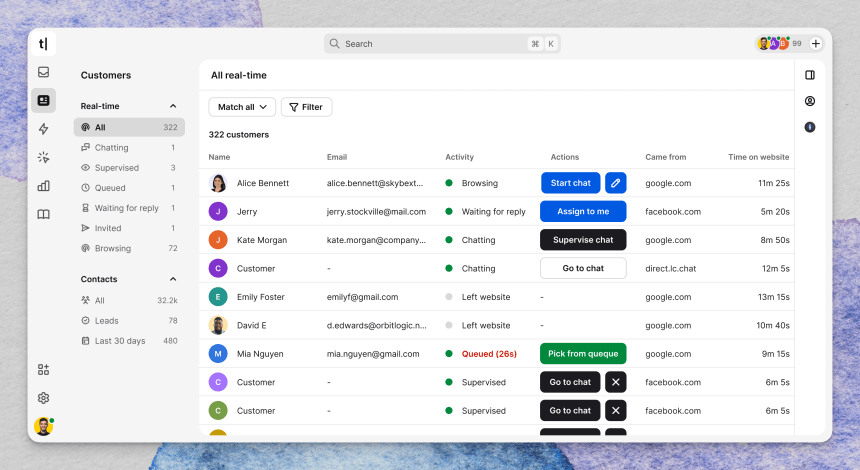The image size is (860, 470).
Task: Select Leads under Contacts
Action: pos(129,321)
